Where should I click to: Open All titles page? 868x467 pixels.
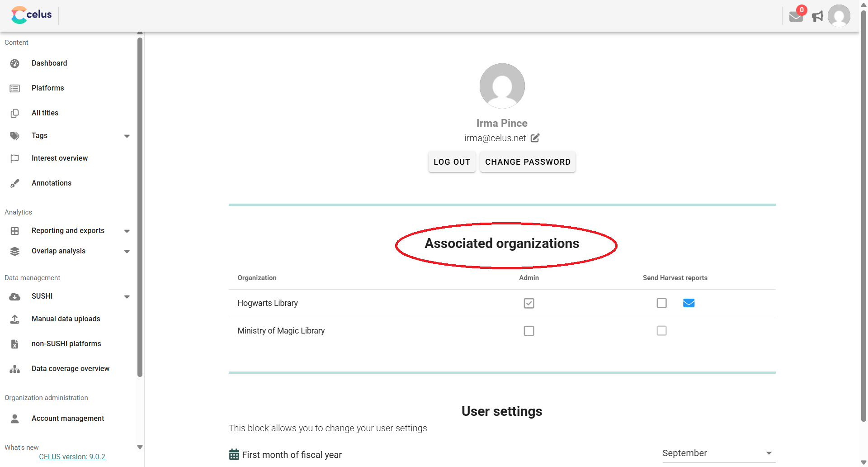click(x=45, y=113)
